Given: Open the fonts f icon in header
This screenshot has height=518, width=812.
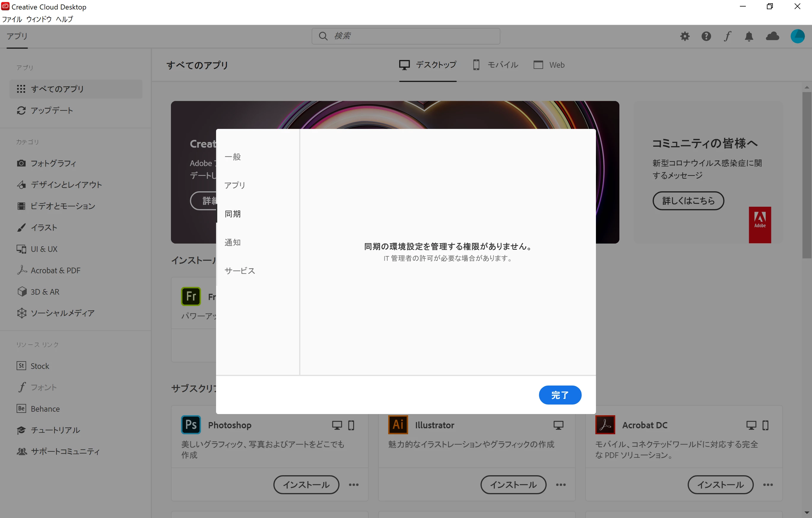Looking at the screenshot, I should tap(727, 36).
